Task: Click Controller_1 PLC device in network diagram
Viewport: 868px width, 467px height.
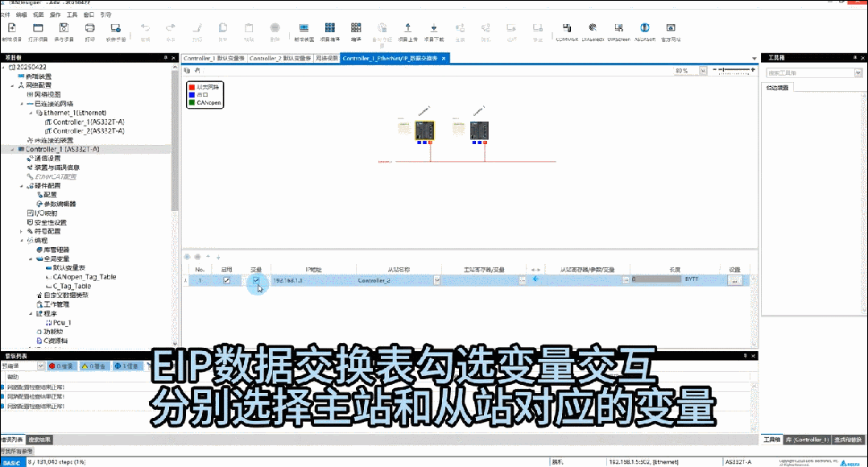Action: pos(424,130)
